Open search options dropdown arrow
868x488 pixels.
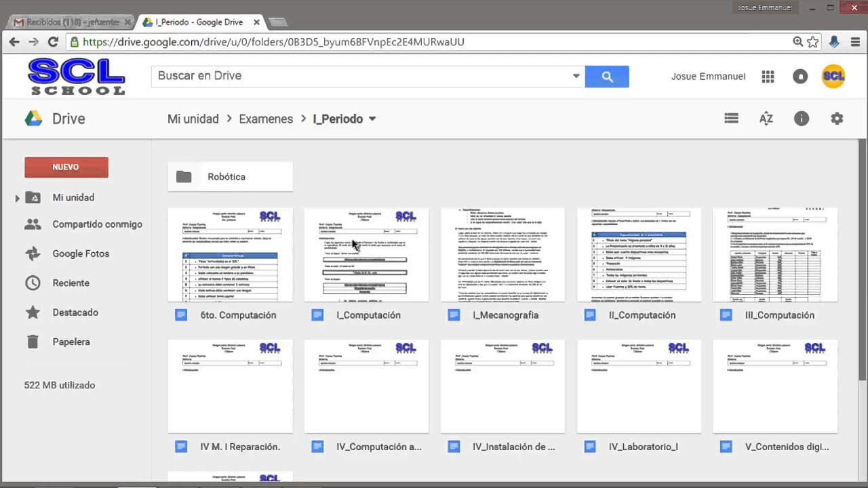click(576, 76)
